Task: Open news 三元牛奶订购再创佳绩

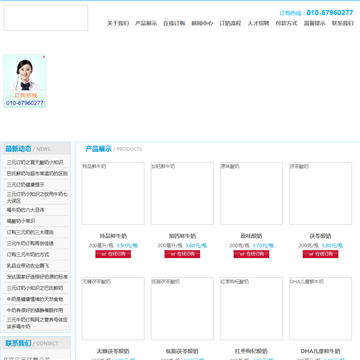Action: pyautogui.click(x=30, y=243)
